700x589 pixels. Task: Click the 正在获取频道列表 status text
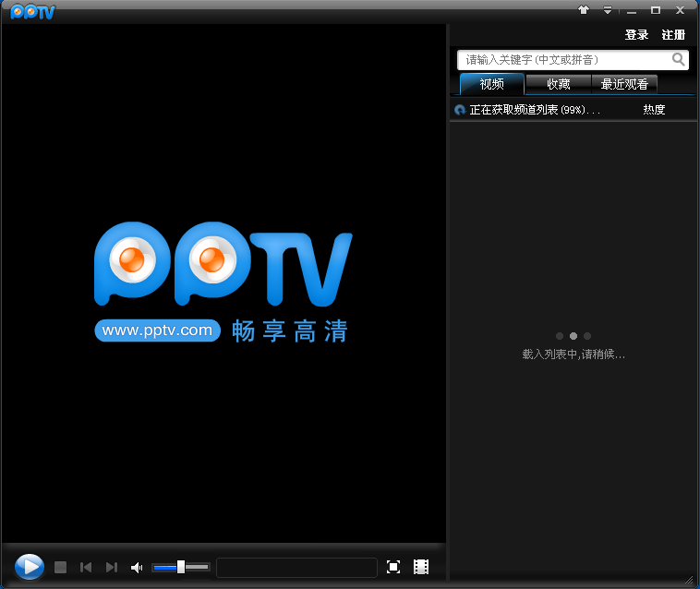click(x=535, y=110)
